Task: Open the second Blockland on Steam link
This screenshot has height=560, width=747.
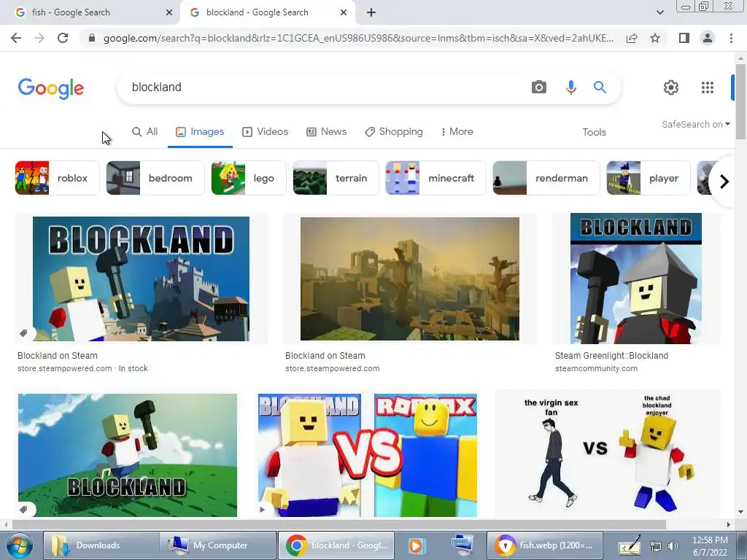Action: coord(325,356)
